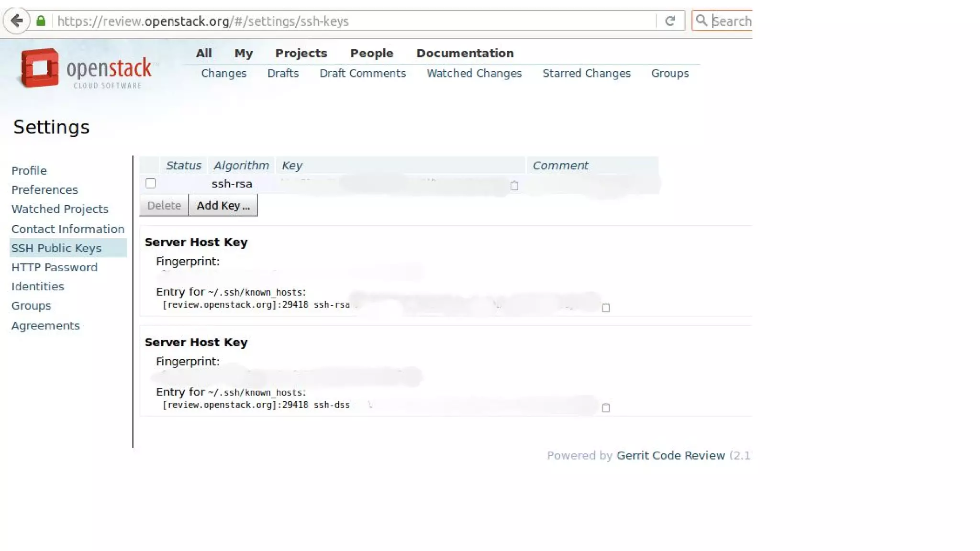The height and width of the screenshot is (551, 980).
Task: Go to HTTP Password settings
Action: tap(54, 267)
